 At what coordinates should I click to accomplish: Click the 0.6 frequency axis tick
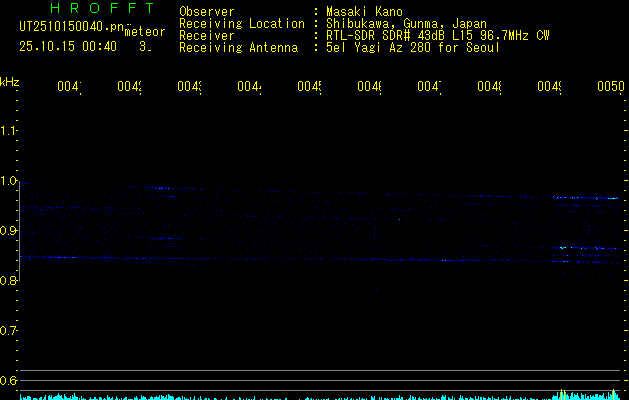pyautogui.click(x=9, y=381)
